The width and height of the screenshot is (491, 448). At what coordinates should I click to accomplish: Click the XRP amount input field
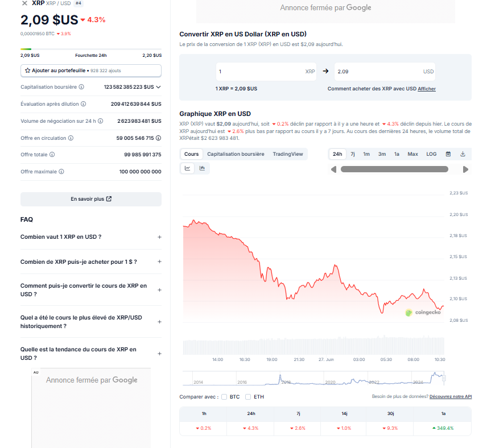266,71
